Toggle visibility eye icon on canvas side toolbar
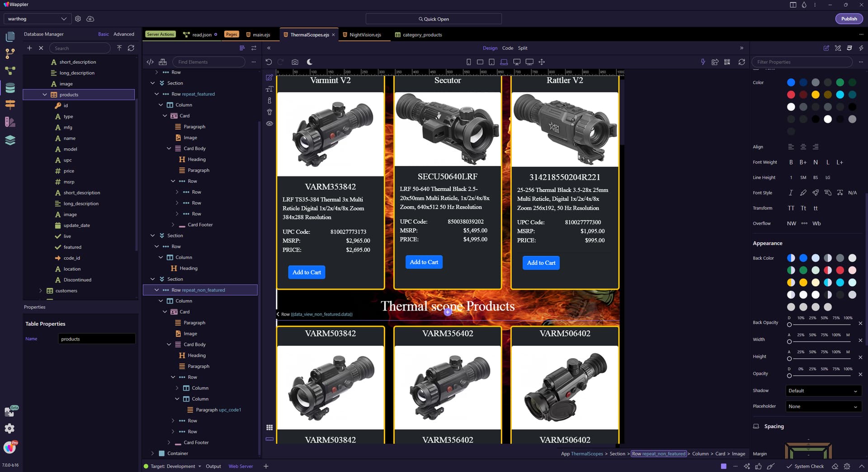868x472 pixels. 269,123
